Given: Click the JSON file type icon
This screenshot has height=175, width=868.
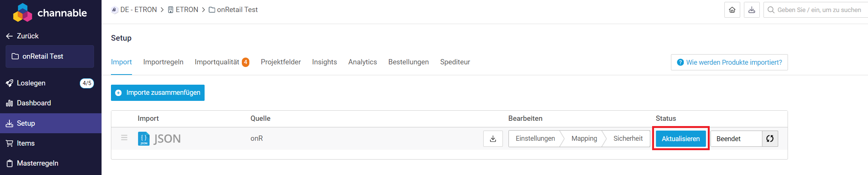Looking at the screenshot, I should [144, 139].
